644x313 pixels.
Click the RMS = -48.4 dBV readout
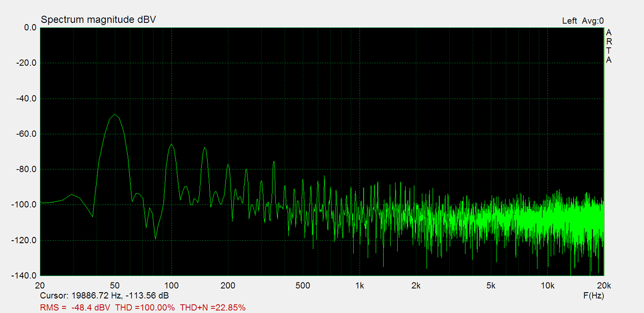pos(76,307)
